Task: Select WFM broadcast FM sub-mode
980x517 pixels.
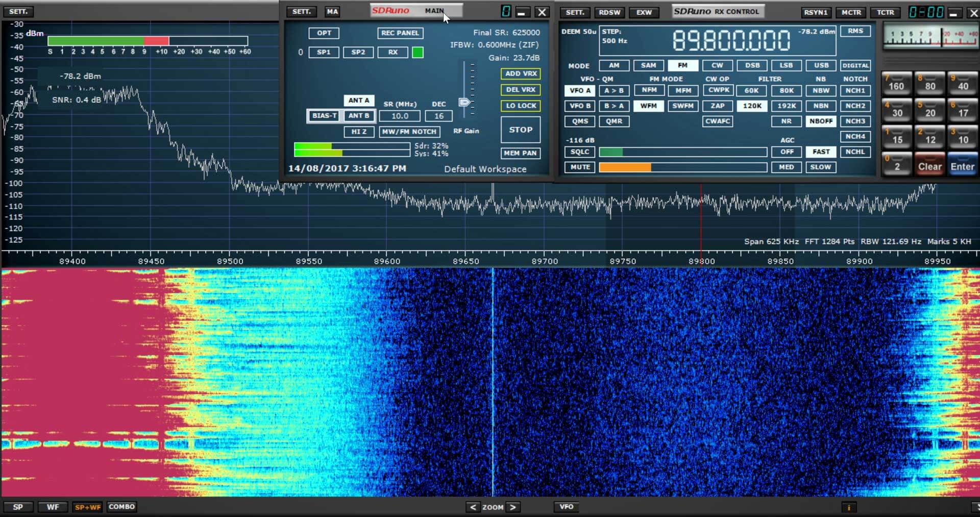Action: pyautogui.click(x=649, y=106)
